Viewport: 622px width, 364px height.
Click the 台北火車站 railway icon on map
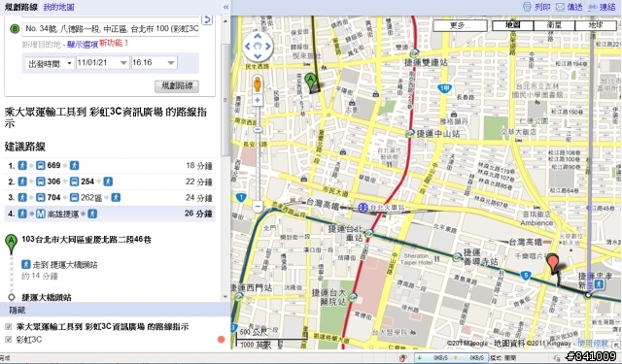click(363, 207)
